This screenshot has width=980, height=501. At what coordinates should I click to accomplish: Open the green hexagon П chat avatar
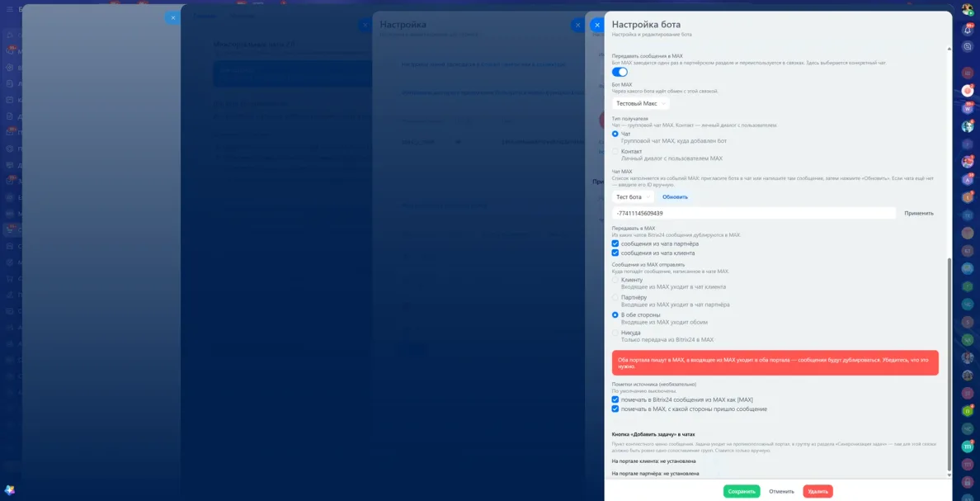pyautogui.click(x=968, y=411)
